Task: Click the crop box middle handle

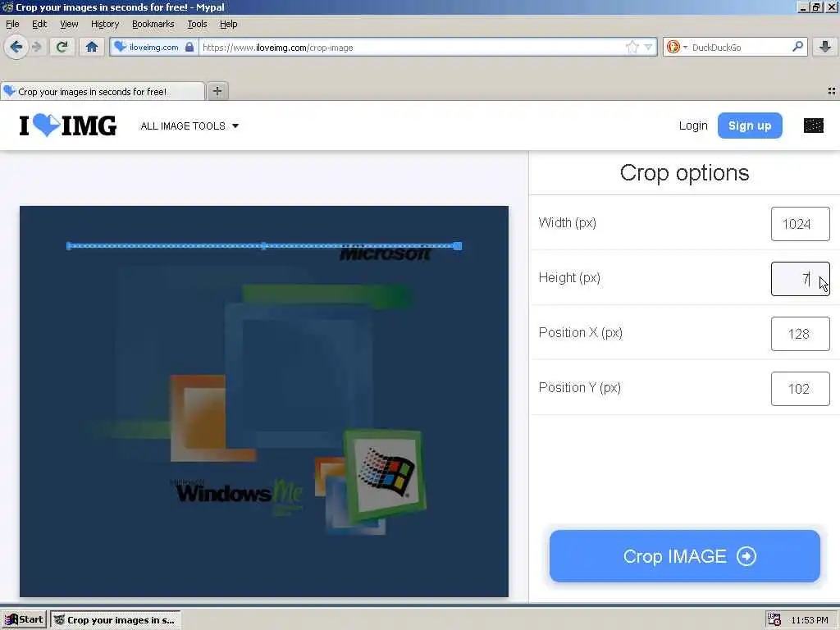Action: pos(263,246)
